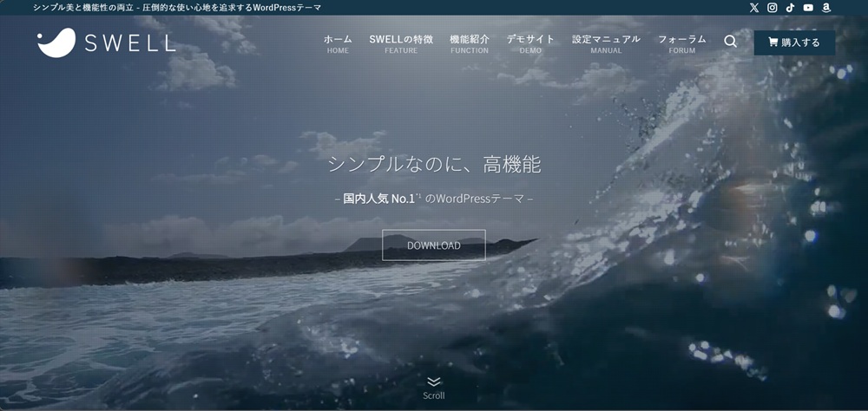Visit フォーラム FORUM menu item
The height and width of the screenshot is (411, 868).
[681, 43]
